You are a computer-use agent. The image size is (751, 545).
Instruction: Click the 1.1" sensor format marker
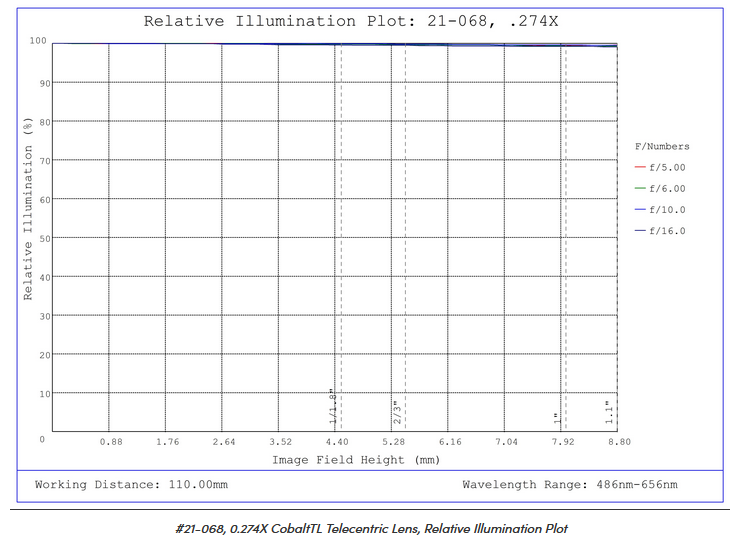(x=608, y=413)
